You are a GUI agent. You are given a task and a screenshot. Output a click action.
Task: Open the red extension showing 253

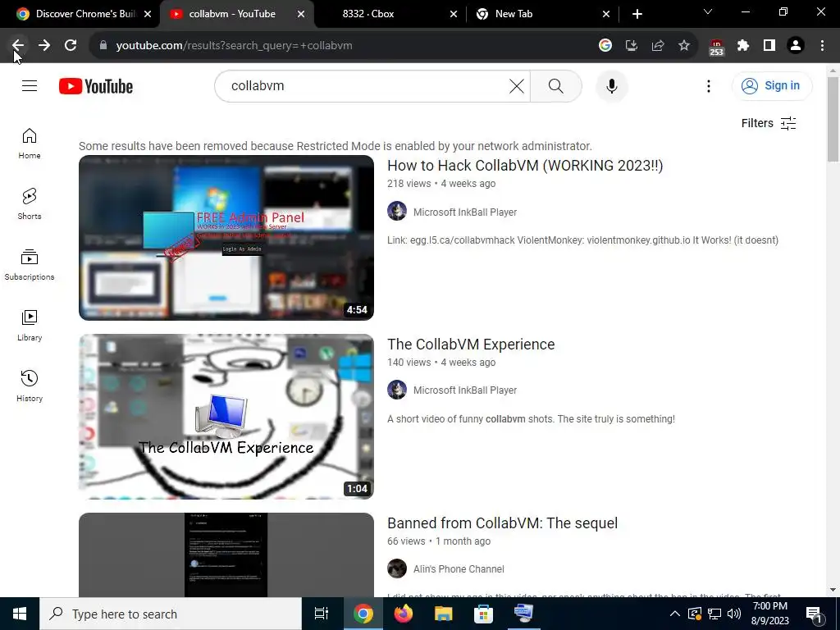click(x=716, y=47)
